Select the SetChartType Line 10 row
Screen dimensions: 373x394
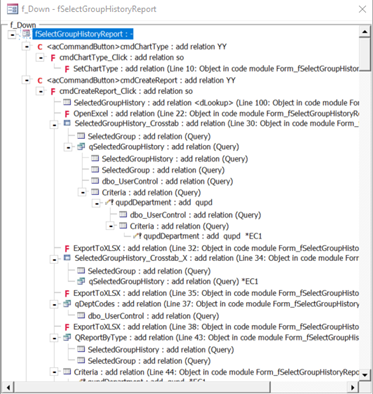click(x=216, y=69)
